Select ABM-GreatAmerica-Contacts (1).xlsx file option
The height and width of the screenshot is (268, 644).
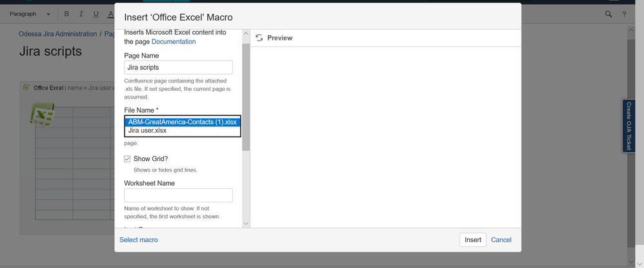(183, 122)
